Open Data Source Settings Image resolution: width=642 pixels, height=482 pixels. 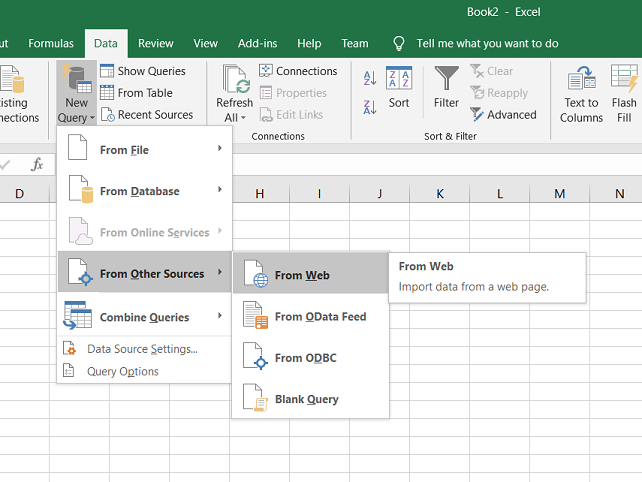pos(145,349)
